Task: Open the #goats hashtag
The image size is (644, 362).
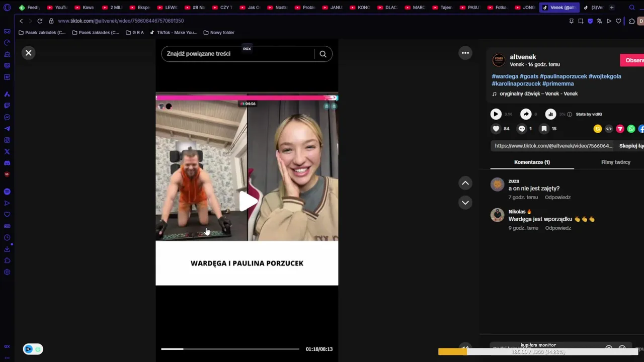Action: coord(529,76)
